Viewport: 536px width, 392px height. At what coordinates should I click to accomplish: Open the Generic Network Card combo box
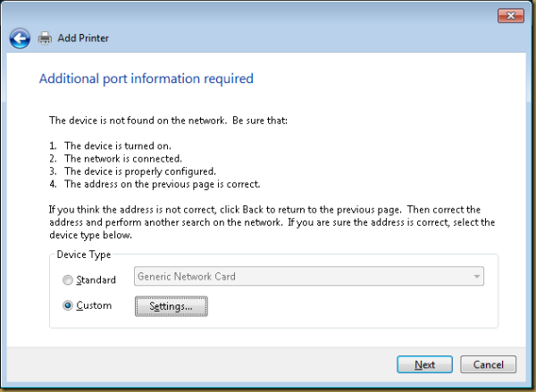[x=302, y=277]
